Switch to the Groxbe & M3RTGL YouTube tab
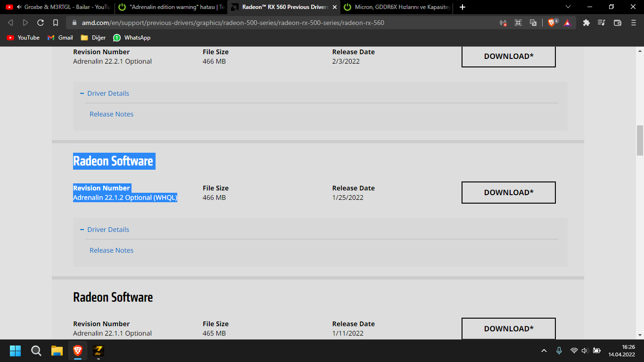Screen dimensions: 644x362 [x=57, y=7]
